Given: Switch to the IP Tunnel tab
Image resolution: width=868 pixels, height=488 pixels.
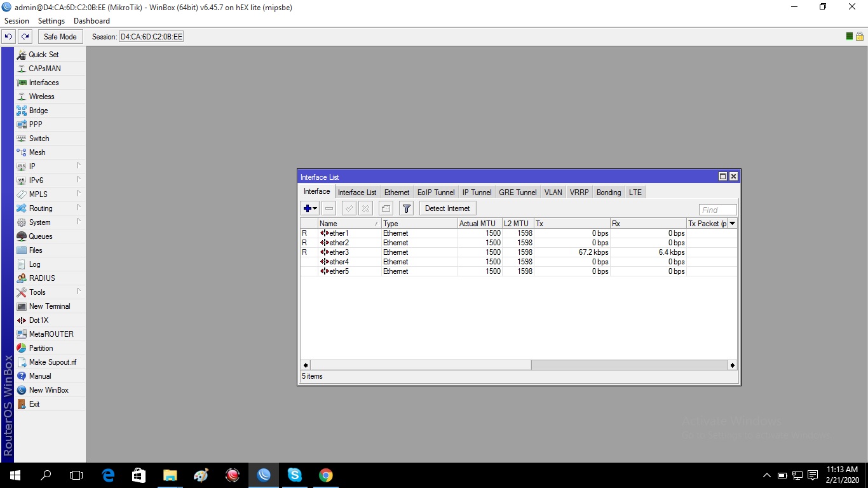Looking at the screenshot, I should (x=477, y=193).
